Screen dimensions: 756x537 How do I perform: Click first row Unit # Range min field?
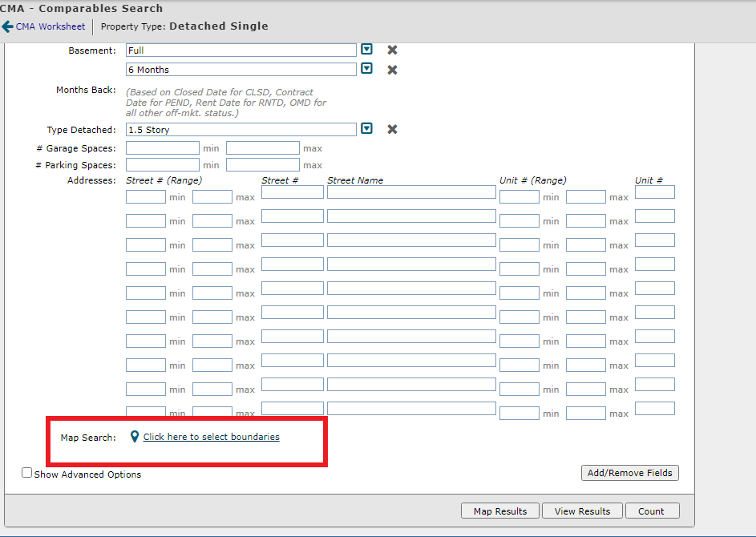pos(519,196)
